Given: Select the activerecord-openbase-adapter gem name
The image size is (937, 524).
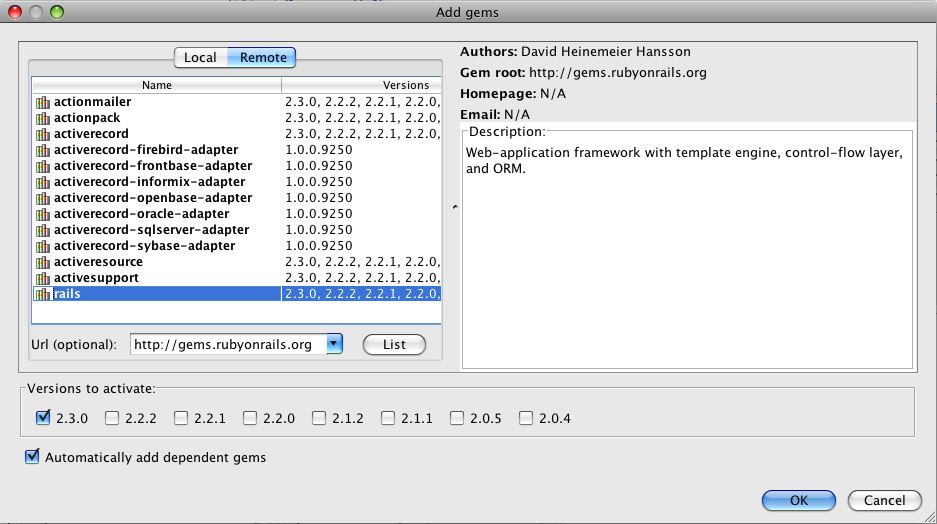Looking at the screenshot, I should (x=153, y=198).
